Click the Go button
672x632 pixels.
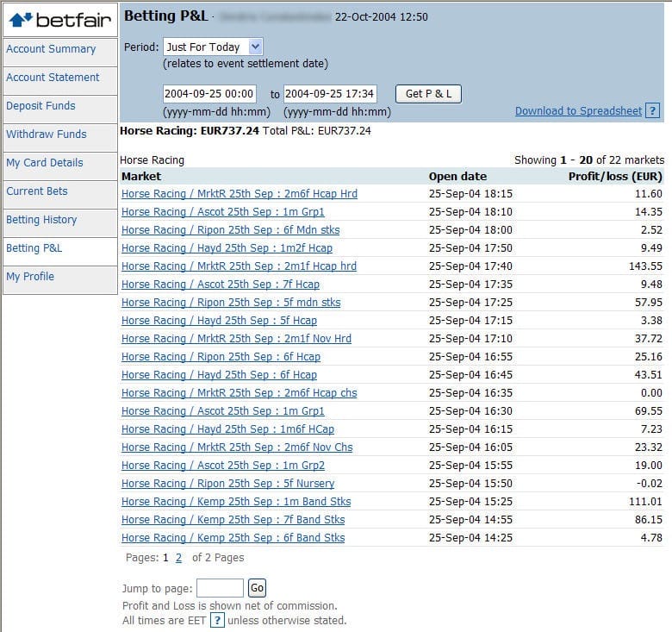(257, 587)
